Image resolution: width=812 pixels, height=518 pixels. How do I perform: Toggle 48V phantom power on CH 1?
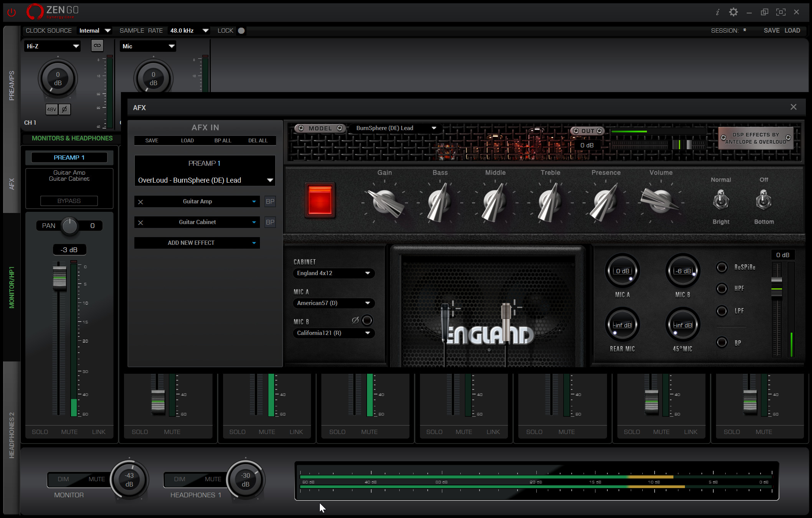[x=51, y=109]
